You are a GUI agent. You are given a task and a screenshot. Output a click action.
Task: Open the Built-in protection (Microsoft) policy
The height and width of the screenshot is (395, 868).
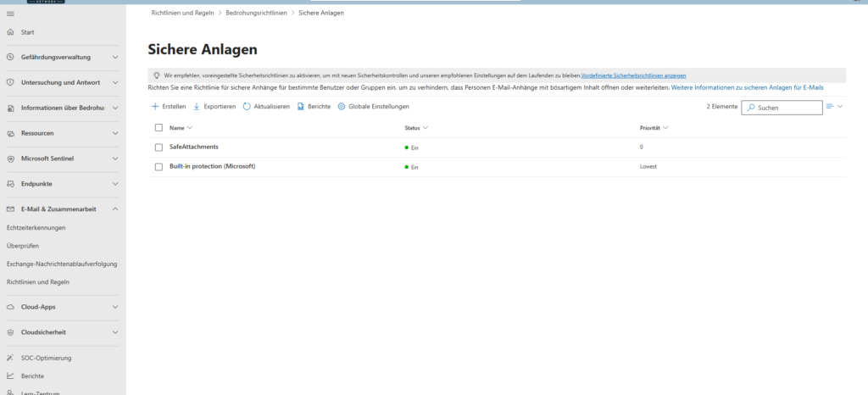point(213,165)
